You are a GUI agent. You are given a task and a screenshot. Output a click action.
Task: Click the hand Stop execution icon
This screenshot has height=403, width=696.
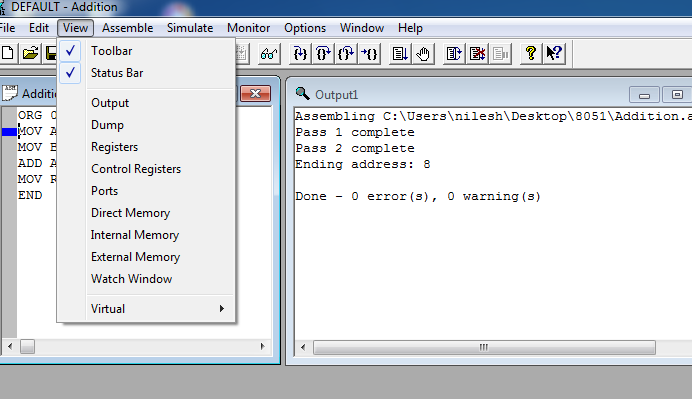tap(423, 54)
